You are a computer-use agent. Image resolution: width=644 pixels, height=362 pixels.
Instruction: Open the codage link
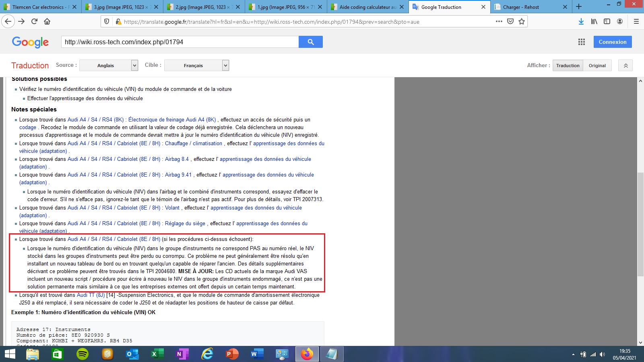tap(28, 128)
